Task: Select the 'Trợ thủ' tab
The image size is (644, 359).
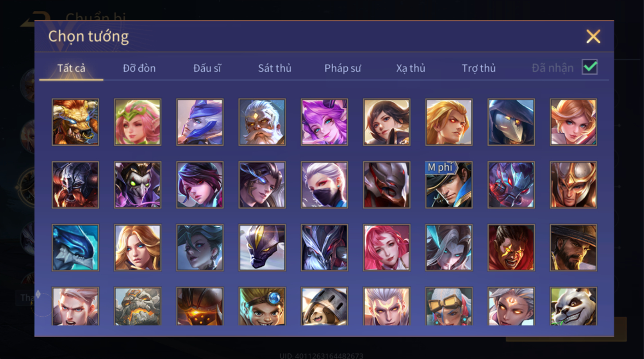Action: pos(479,68)
